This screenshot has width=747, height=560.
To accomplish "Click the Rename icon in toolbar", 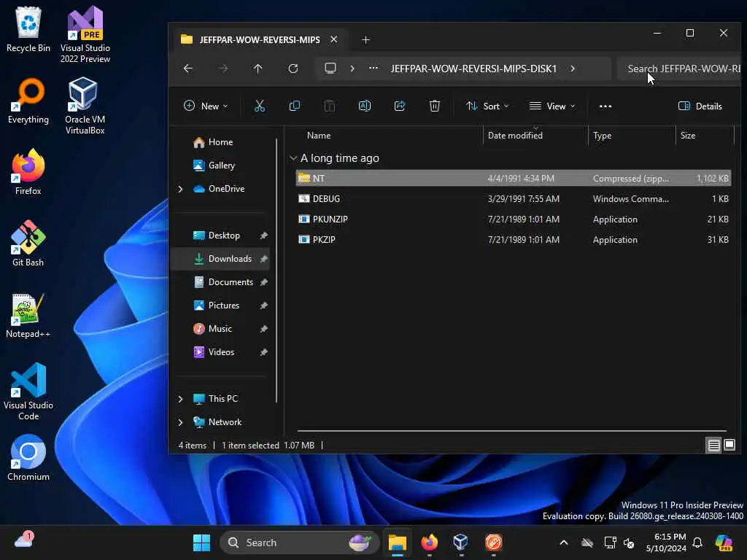I will (x=365, y=106).
